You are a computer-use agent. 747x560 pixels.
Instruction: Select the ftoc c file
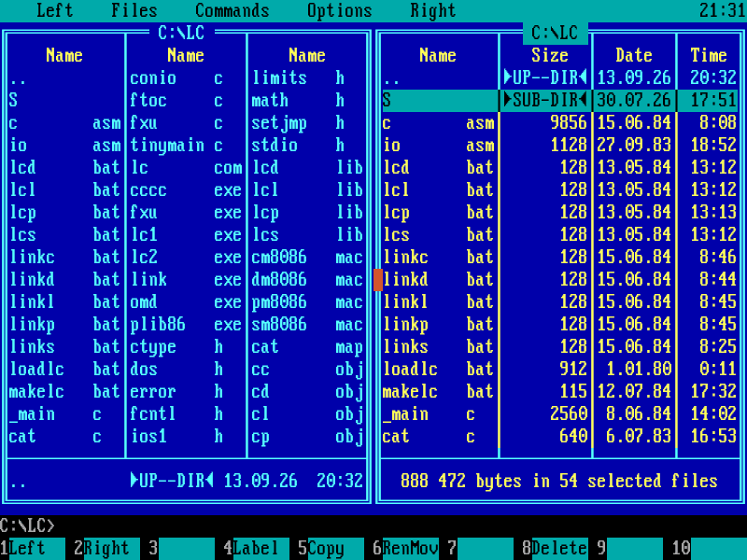coord(186,100)
